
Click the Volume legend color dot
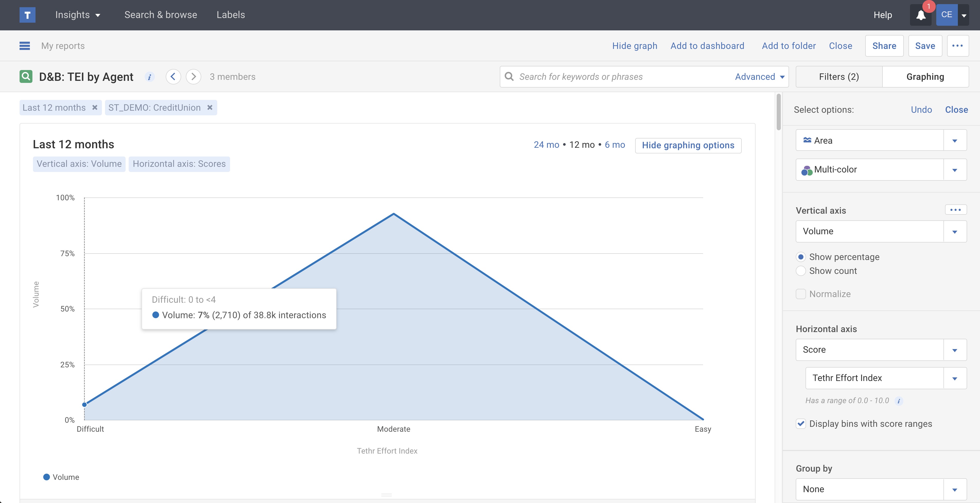click(x=46, y=477)
